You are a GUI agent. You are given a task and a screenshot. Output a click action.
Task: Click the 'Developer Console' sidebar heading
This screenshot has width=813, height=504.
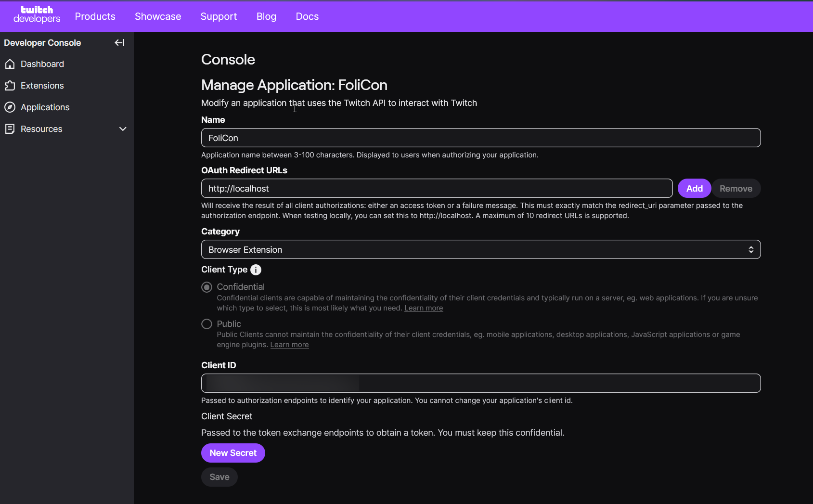pyautogui.click(x=42, y=43)
